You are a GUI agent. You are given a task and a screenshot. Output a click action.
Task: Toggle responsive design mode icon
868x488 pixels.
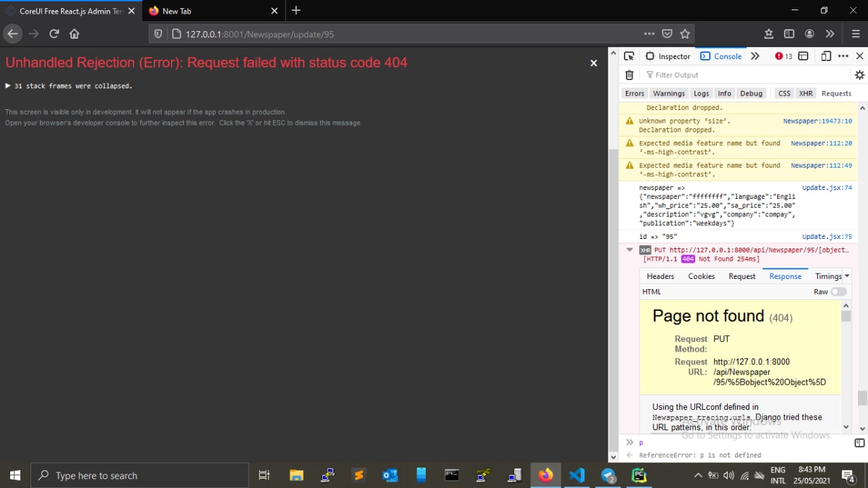(x=826, y=56)
